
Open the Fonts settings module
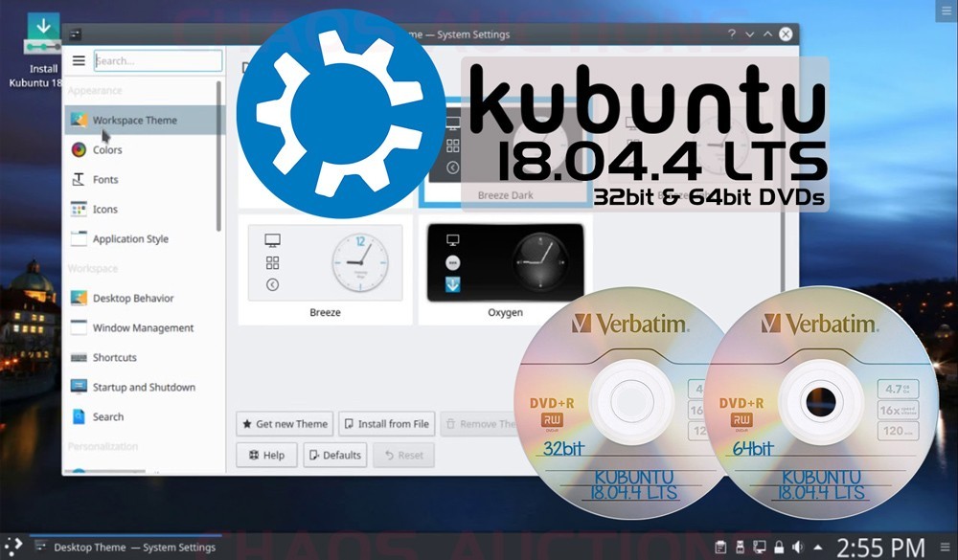(x=144, y=180)
